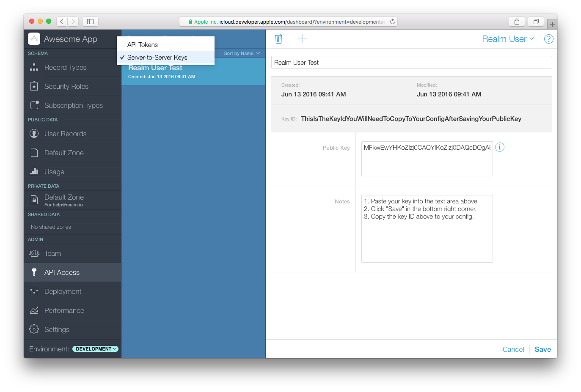
Task: Open the Sort by Name dropdown
Action: coord(242,53)
